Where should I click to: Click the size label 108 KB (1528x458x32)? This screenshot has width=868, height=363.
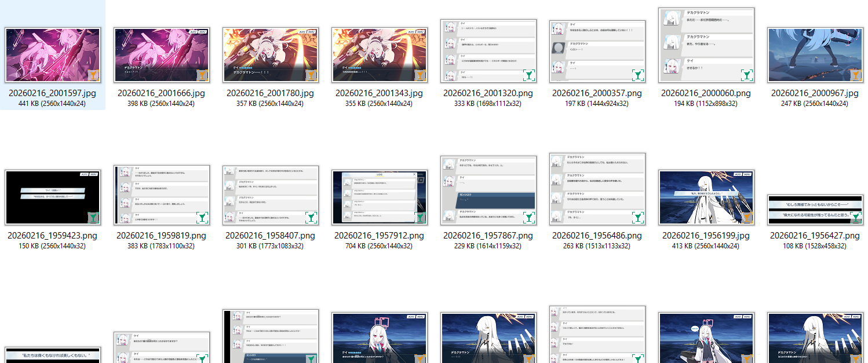[815, 246]
